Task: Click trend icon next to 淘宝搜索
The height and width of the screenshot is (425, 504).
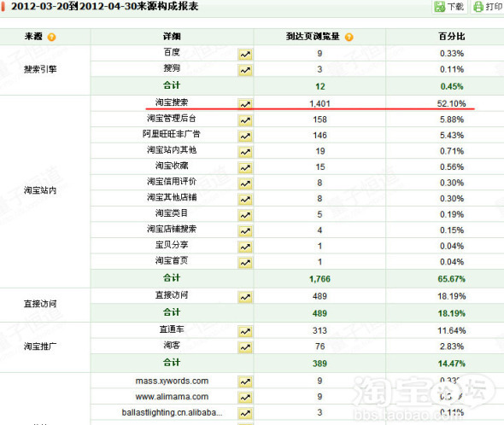Action: coord(245,104)
